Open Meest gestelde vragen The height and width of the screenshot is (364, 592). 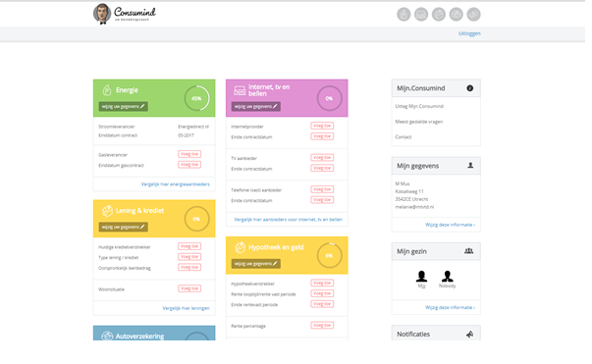click(x=418, y=122)
